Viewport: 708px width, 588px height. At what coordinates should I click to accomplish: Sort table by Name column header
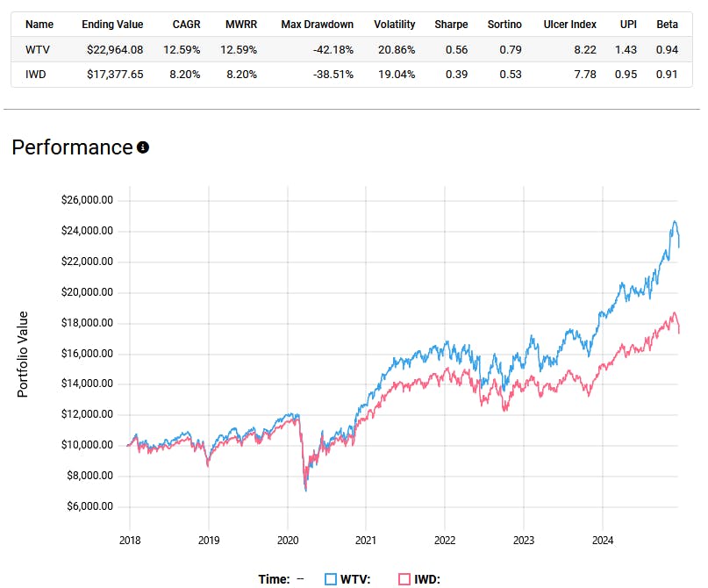(x=39, y=25)
